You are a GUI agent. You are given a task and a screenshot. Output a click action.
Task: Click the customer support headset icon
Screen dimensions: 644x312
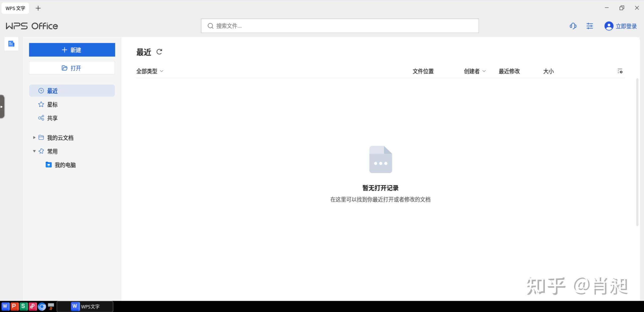click(x=573, y=26)
